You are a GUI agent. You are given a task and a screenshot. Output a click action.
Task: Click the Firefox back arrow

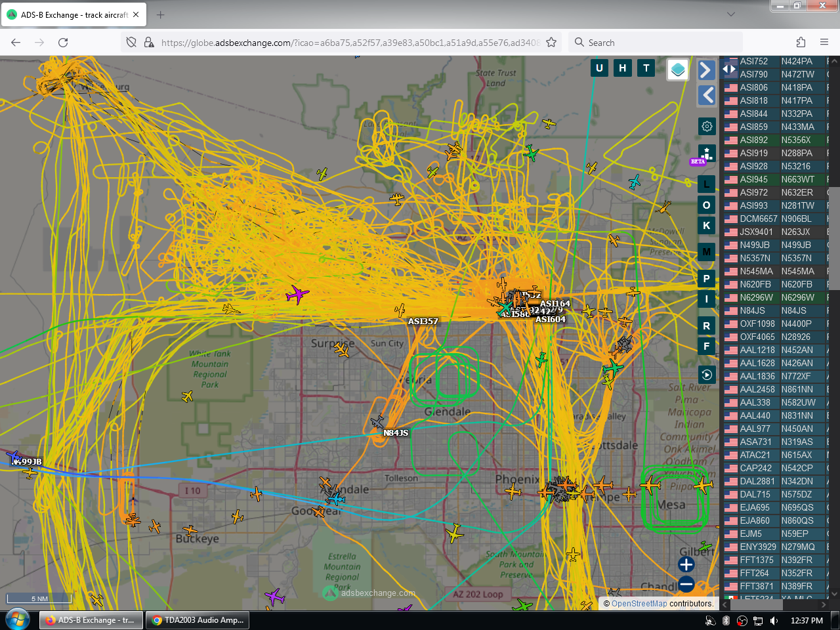16,42
